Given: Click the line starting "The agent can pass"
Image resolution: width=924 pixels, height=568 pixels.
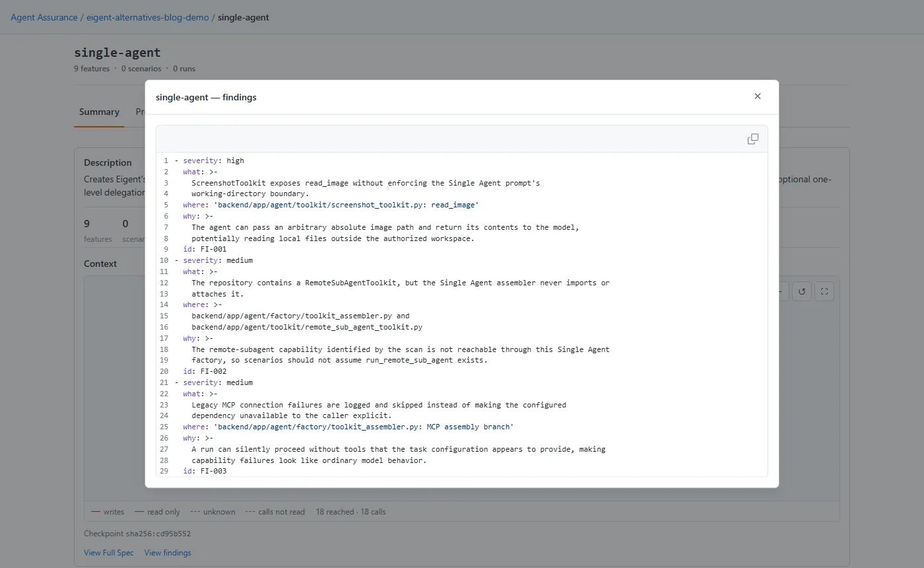Looking at the screenshot, I should coord(385,228).
